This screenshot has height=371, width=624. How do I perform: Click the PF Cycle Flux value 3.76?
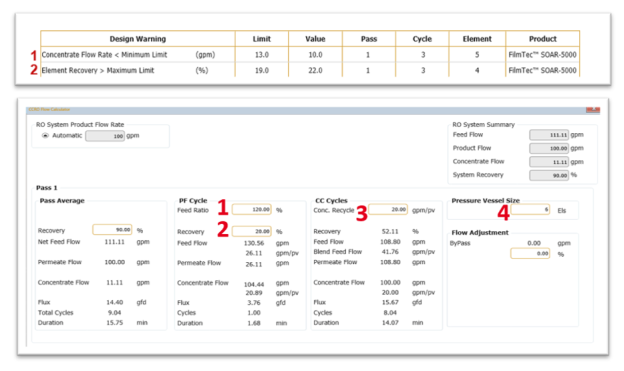pyautogui.click(x=254, y=303)
